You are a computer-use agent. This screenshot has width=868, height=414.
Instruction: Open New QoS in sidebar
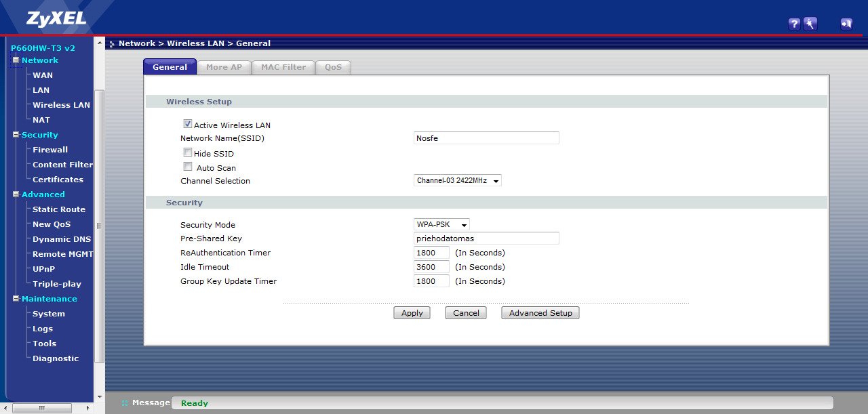pyautogui.click(x=52, y=224)
